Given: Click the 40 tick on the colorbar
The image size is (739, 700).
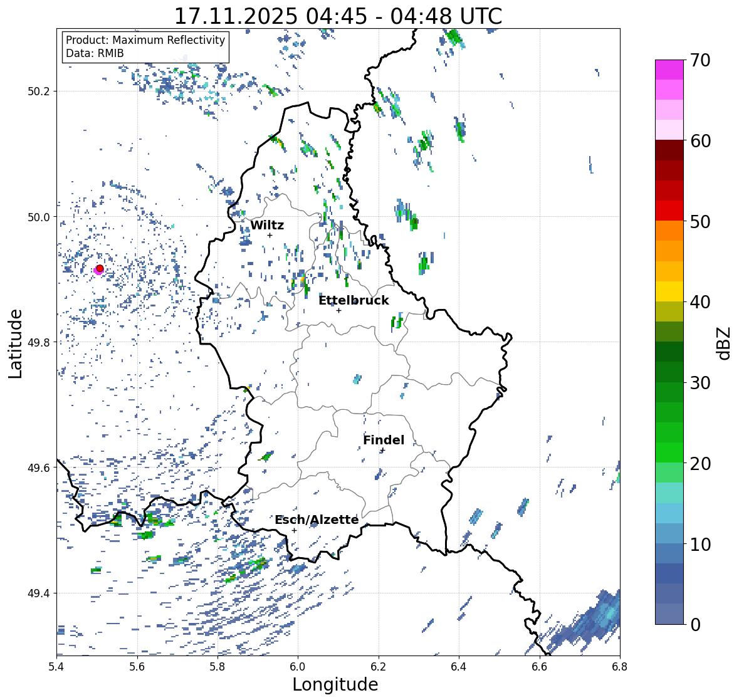Looking at the screenshot, I should pos(700,302).
